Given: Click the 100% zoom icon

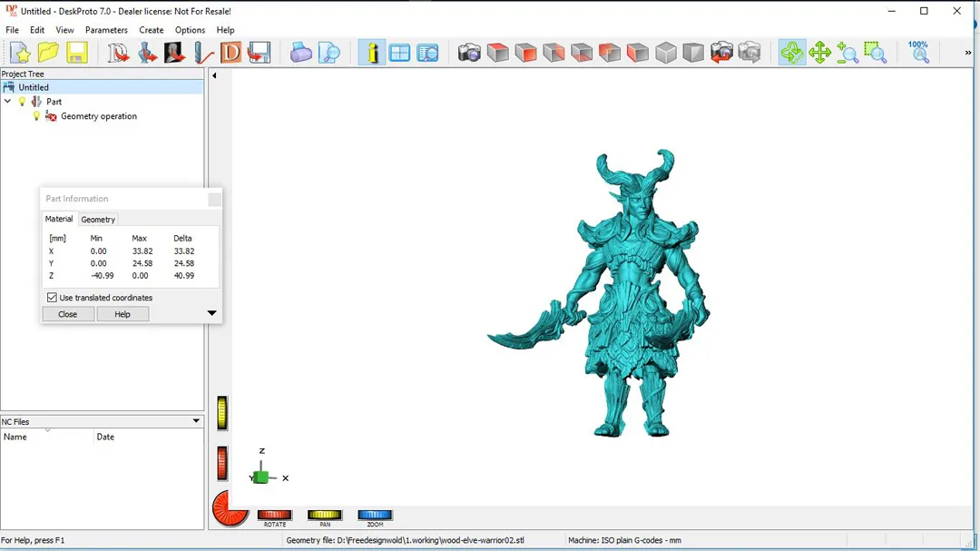Looking at the screenshot, I should tap(918, 53).
